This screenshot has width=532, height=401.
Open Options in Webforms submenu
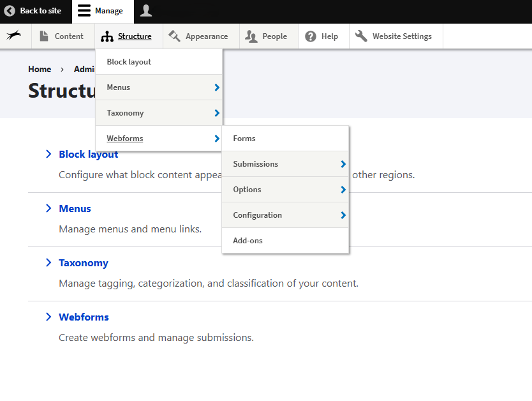pyautogui.click(x=285, y=190)
